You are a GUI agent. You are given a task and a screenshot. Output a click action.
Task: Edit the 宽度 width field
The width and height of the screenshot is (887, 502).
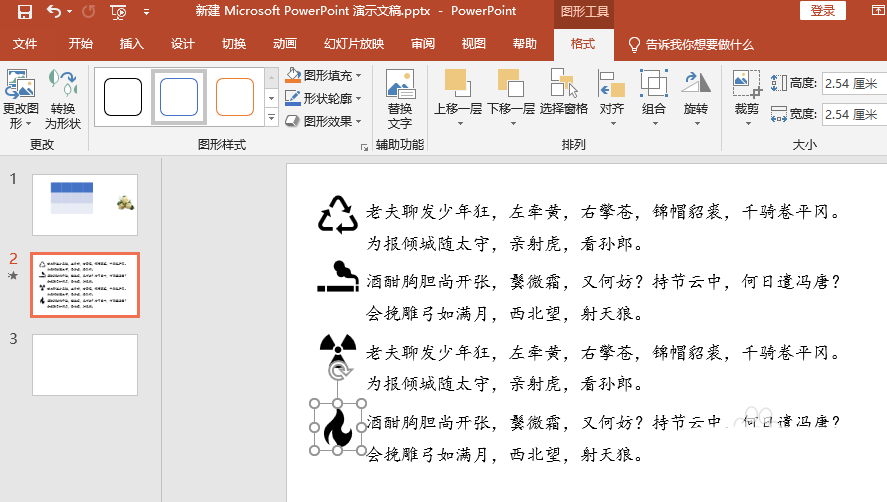[x=854, y=114]
